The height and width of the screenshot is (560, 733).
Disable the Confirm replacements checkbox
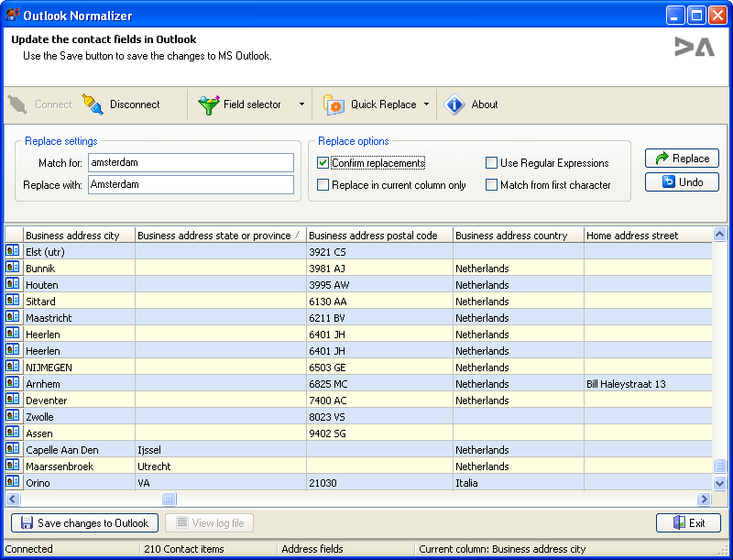coord(323,163)
